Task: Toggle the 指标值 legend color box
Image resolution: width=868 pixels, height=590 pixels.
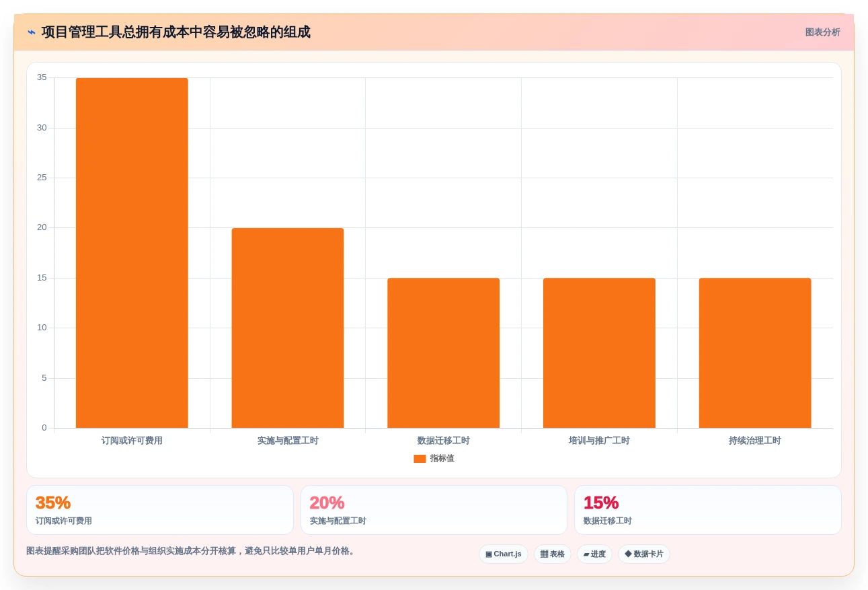Action: 420,459
